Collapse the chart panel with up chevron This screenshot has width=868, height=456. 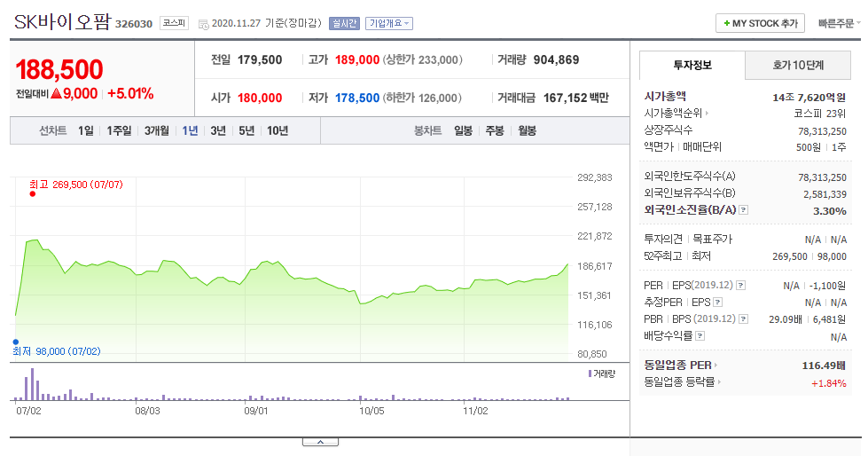(320, 442)
